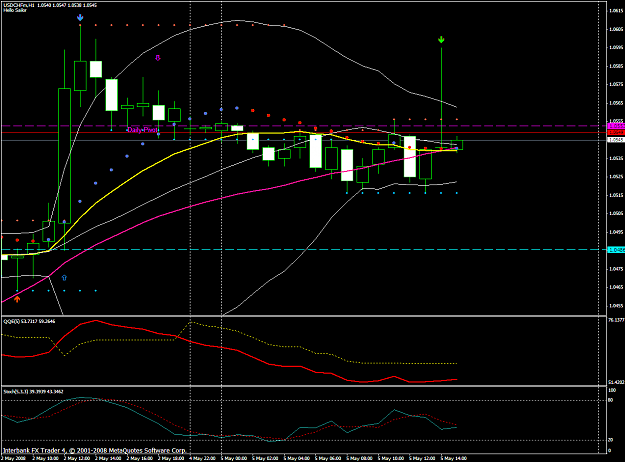
Task: Click the '5 May 00:00' time label
Action: click(234, 458)
